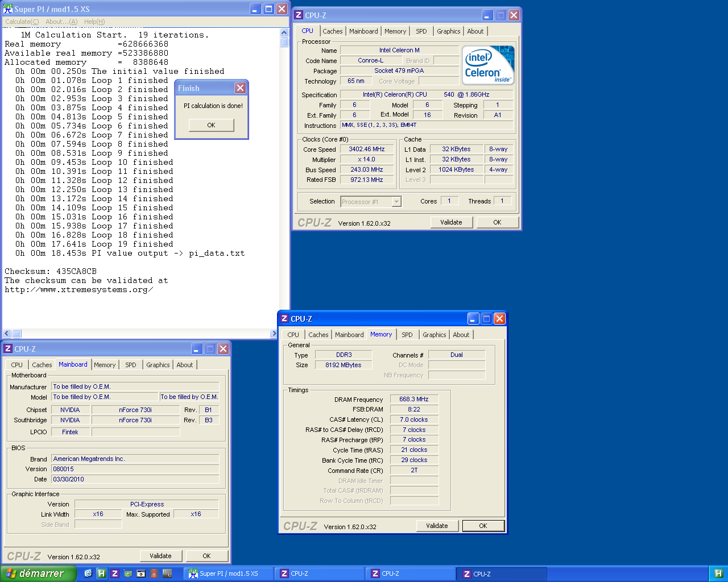Click the http://www.xtremesystems.org/ text in Super PI
The image size is (728, 582).
(x=79, y=289)
